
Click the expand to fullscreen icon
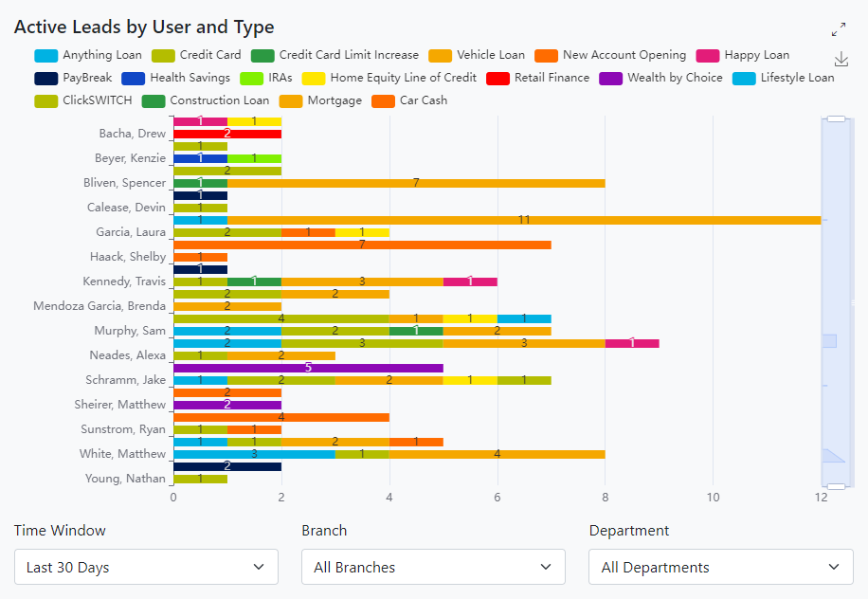(x=839, y=29)
